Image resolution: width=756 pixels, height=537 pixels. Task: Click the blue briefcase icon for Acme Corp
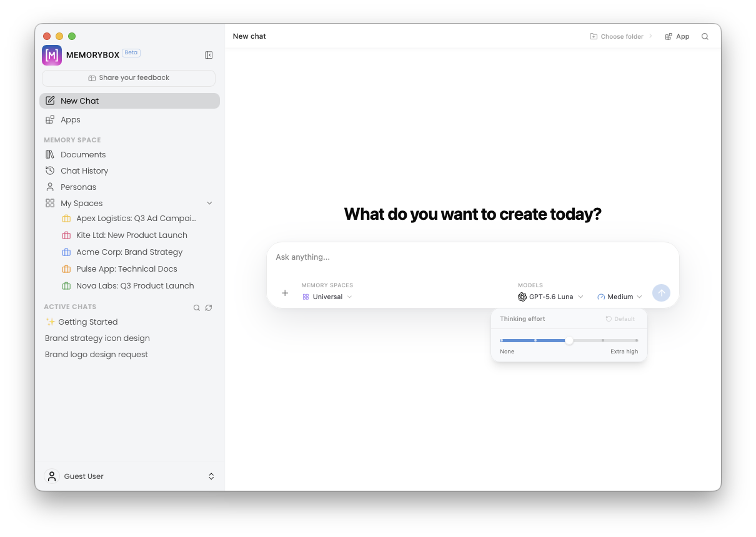pos(66,252)
